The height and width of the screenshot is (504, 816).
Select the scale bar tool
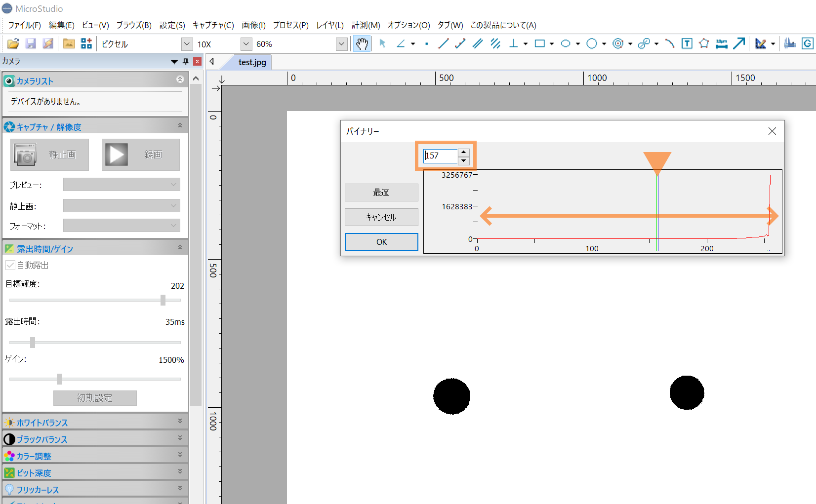721,44
